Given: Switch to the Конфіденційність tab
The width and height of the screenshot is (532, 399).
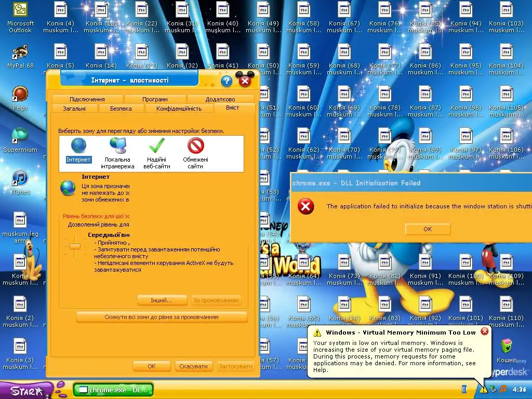Looking at the screenshot, I should click(179, 109).
